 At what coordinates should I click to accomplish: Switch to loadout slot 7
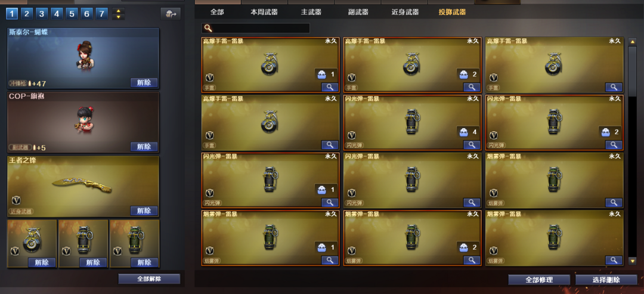[102, 14]
